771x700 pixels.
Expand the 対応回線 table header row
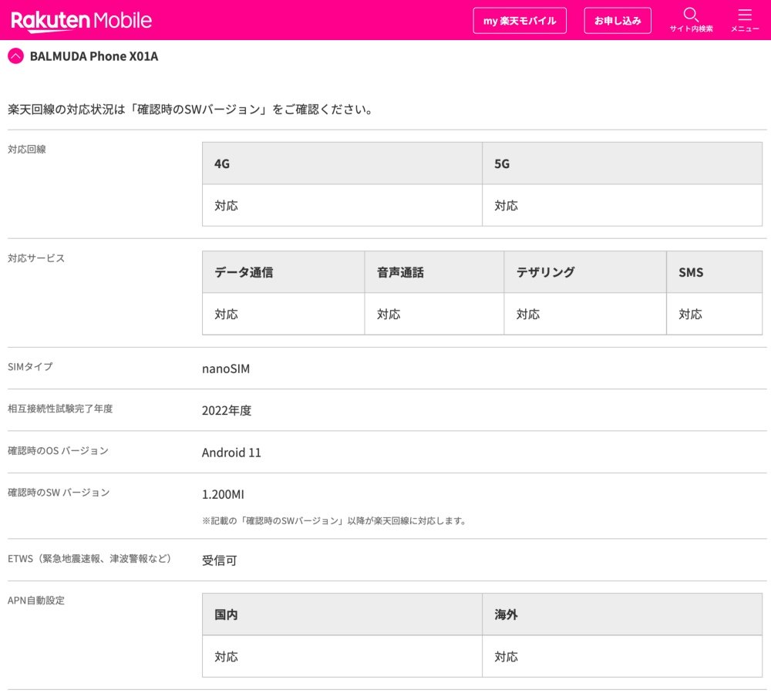point(481,163)
